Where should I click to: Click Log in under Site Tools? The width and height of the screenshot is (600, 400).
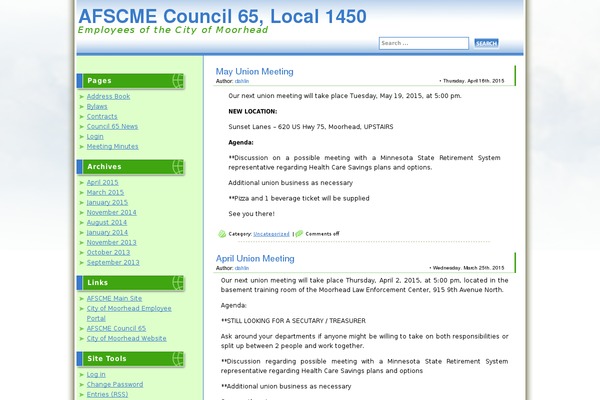(x=96, y=375)
